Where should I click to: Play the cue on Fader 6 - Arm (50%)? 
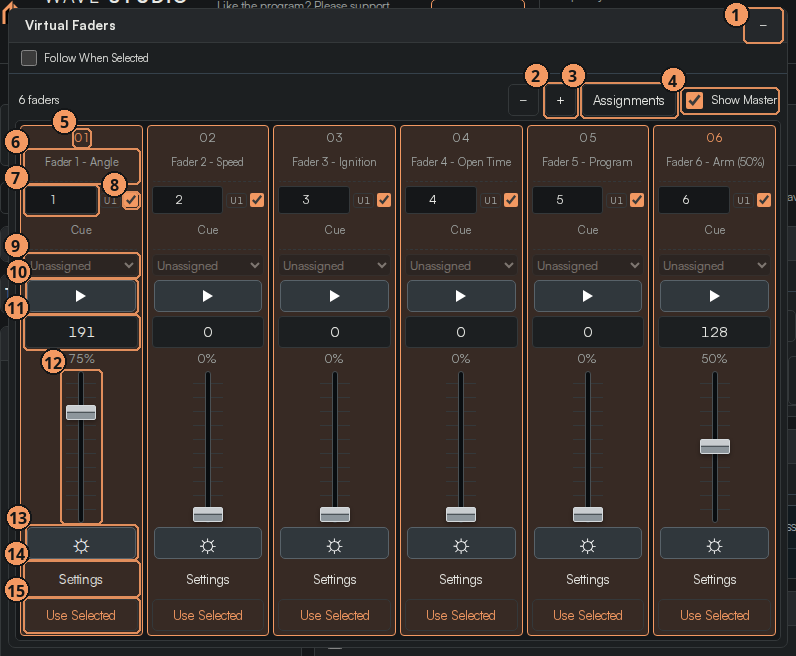pos(714,296)
